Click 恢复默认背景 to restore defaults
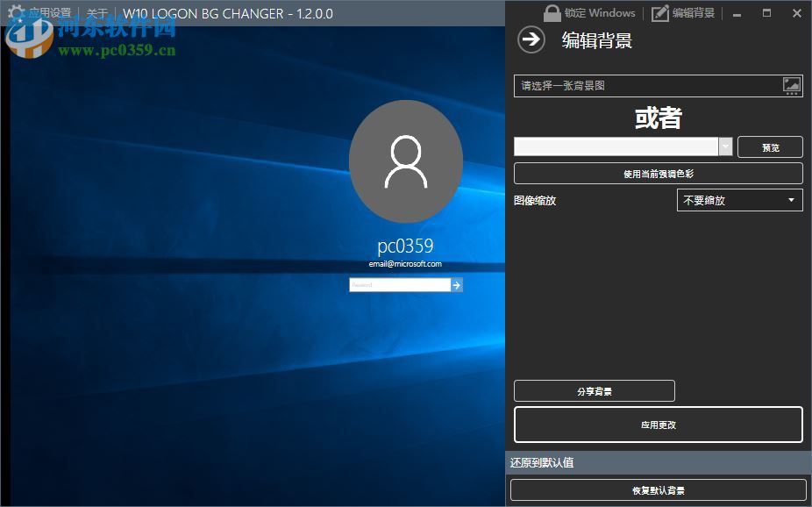The width and height of the screenshot is (812, 507). coord(659,489)
